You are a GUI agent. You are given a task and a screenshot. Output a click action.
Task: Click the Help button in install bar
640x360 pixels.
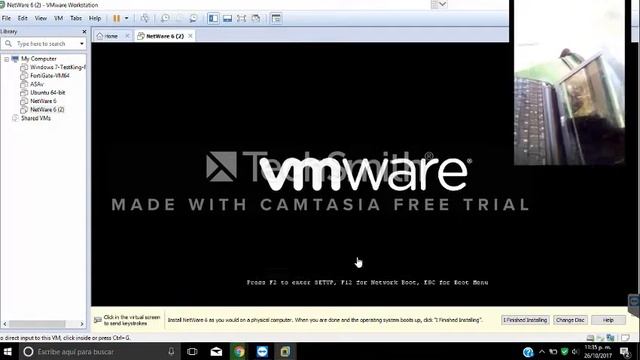(608, 320)
